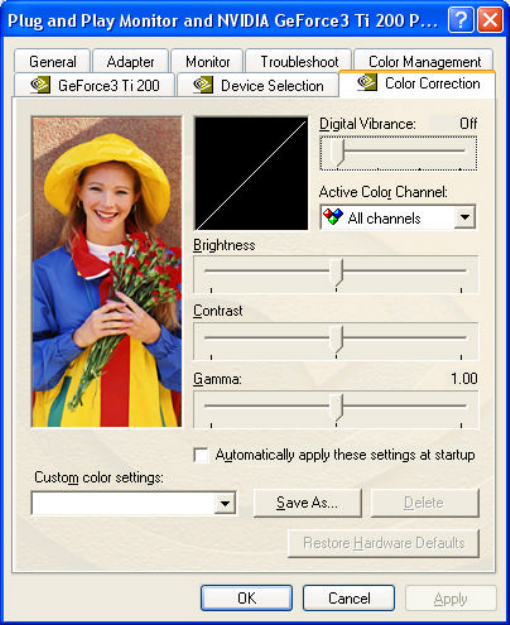This screenshot has width=510, height=625.
Task: Click NVIDIA icon on GeForce3 Ti 200 tab
Action: (x=40, y=85)
